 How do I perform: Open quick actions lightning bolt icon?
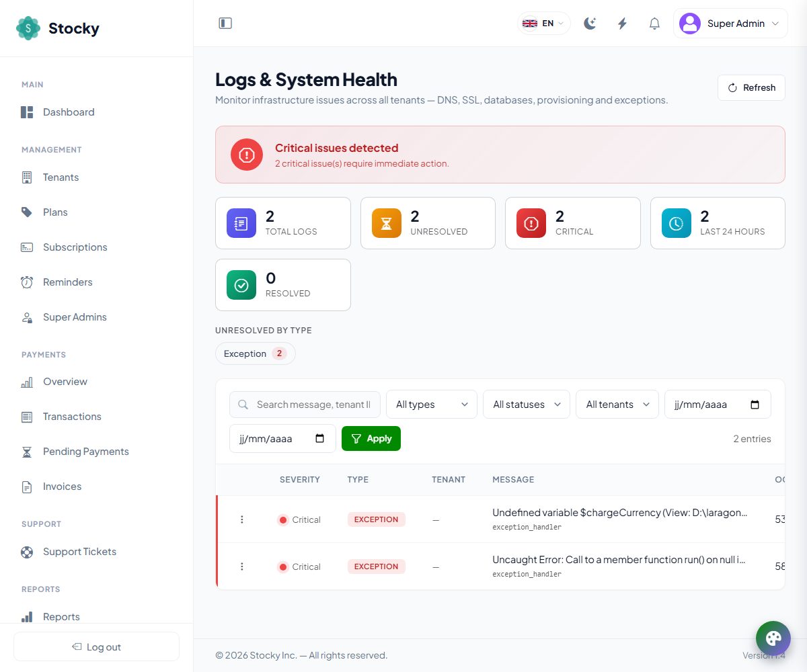(x=622, y=24)
